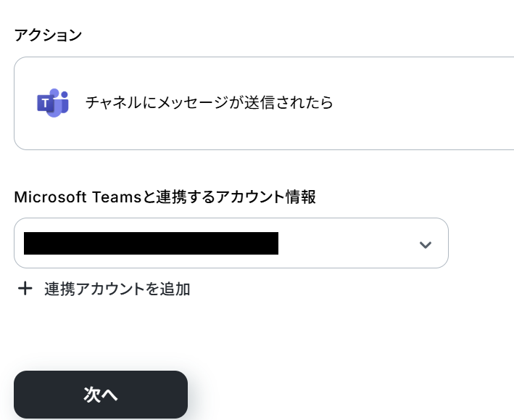
Task: Click the Microsoft Teams logo icon
Action: tap(52, 103)
